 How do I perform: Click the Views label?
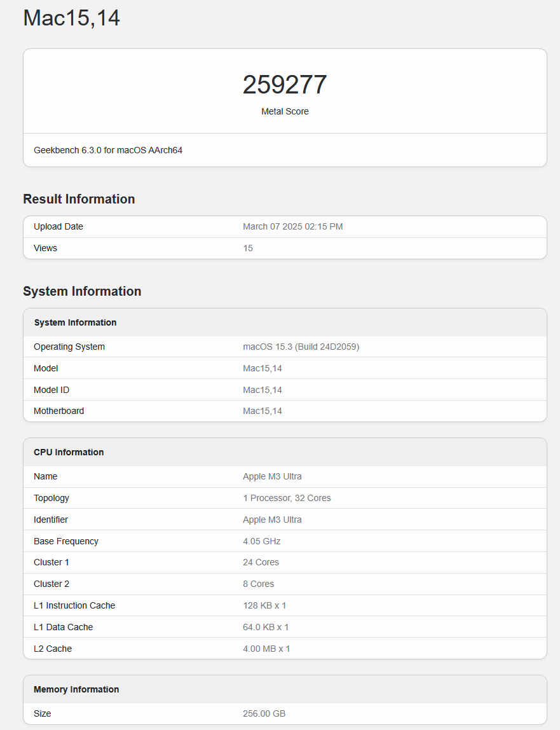[x=45, y=248]
